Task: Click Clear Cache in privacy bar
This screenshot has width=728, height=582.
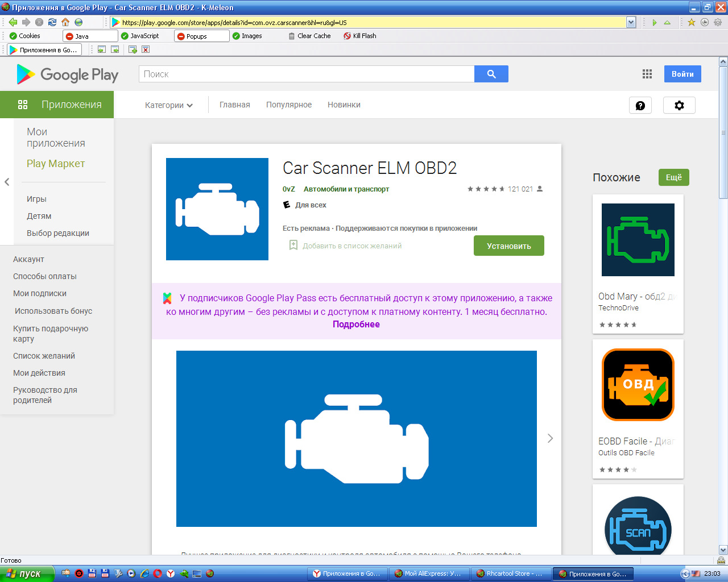Action: [x=309, y=36]
